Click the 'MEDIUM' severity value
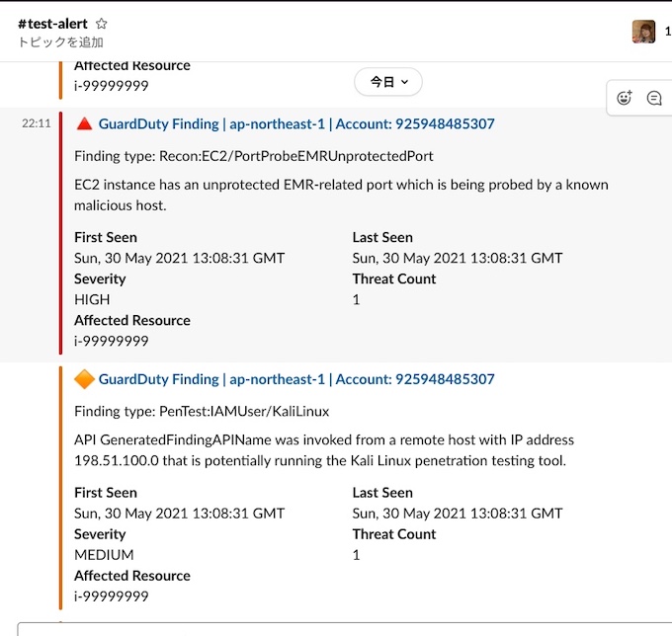672x636 pixels. click(104, 555)
